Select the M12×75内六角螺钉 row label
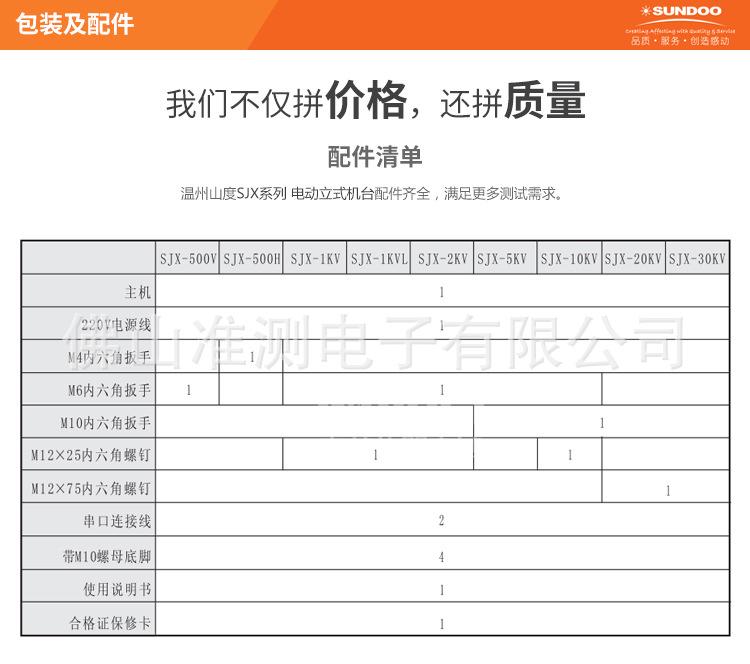The width and height of the screenshot is (750, 664). (91, 489)
